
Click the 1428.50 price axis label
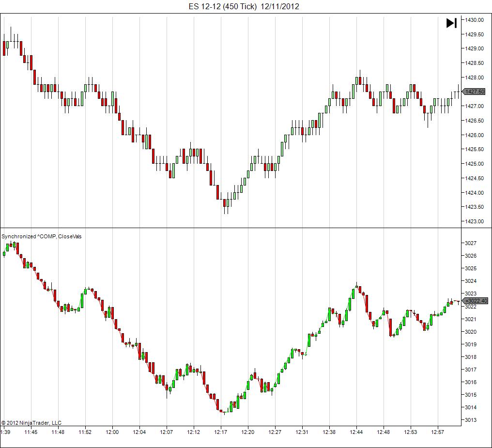point(474,63)
